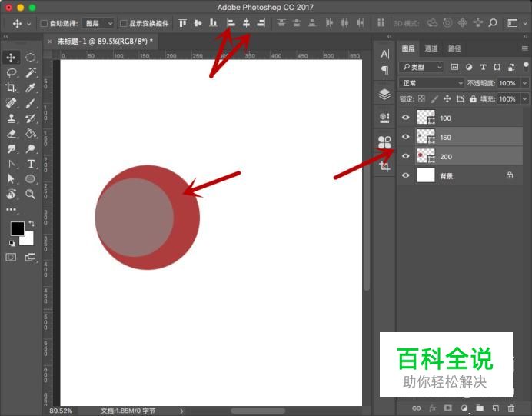The image size is (532, 416).
Task: Select the Type tool
Action: [x=31, y=164]
